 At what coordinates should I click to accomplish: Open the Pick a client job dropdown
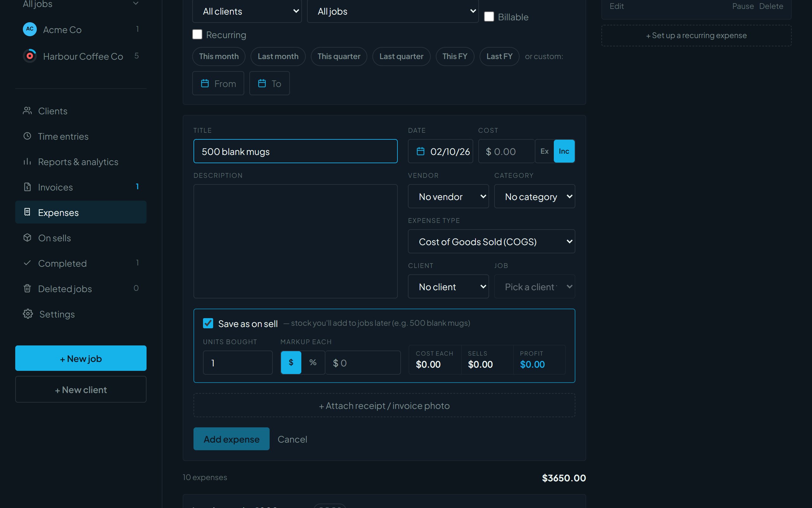point(534,287)
